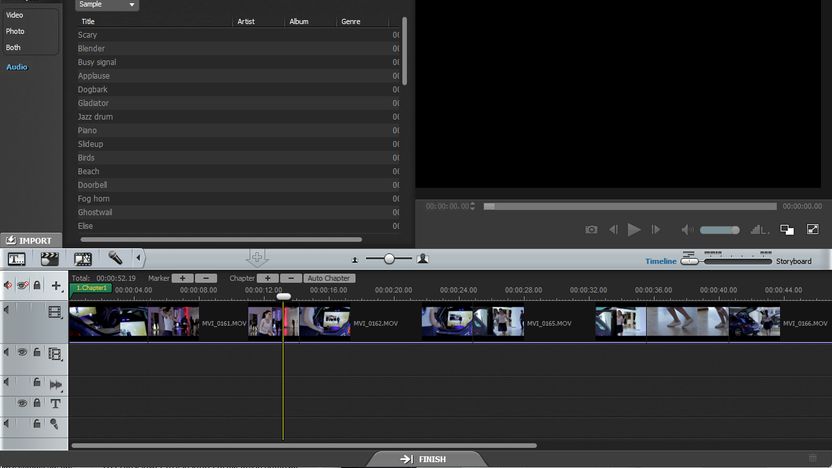Adjust the preview volume slider
Image resolution: width=832 pixels, height=468 pixels.
tap(720, 230)
